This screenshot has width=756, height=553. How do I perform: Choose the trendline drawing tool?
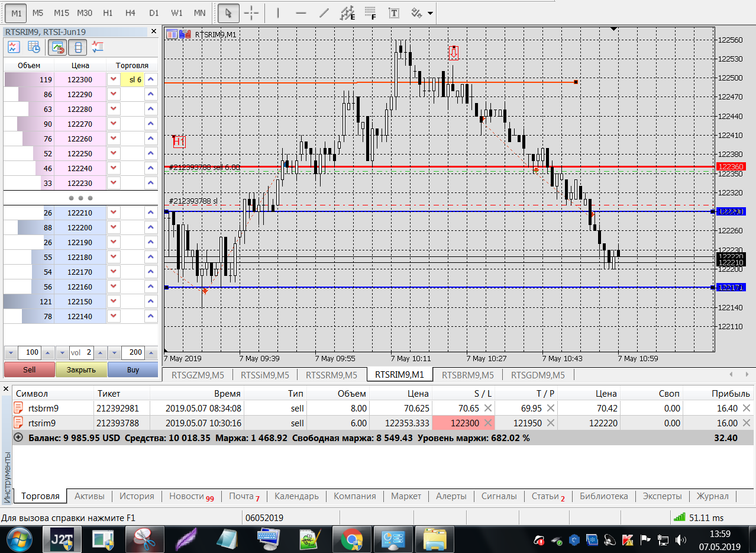click(324, 12)
